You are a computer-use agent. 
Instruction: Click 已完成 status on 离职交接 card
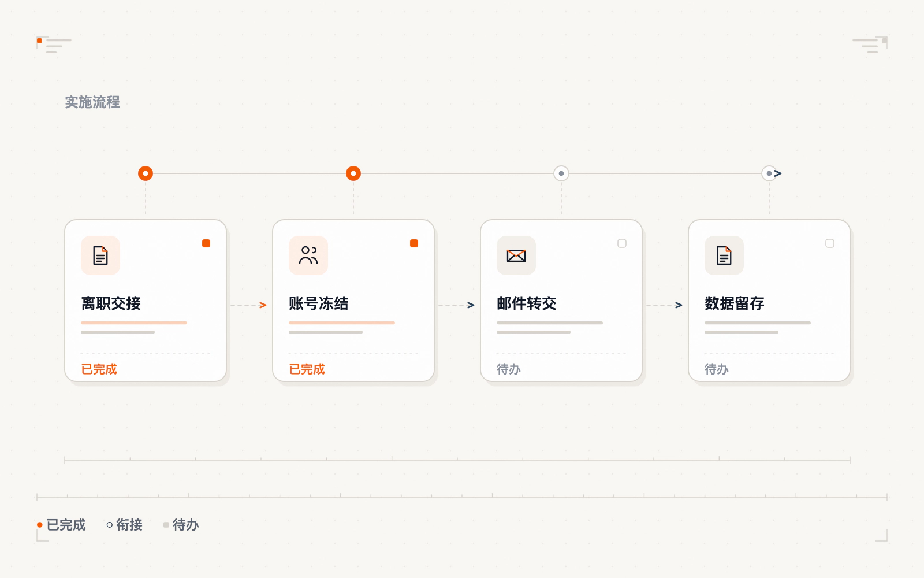point(99,369)
